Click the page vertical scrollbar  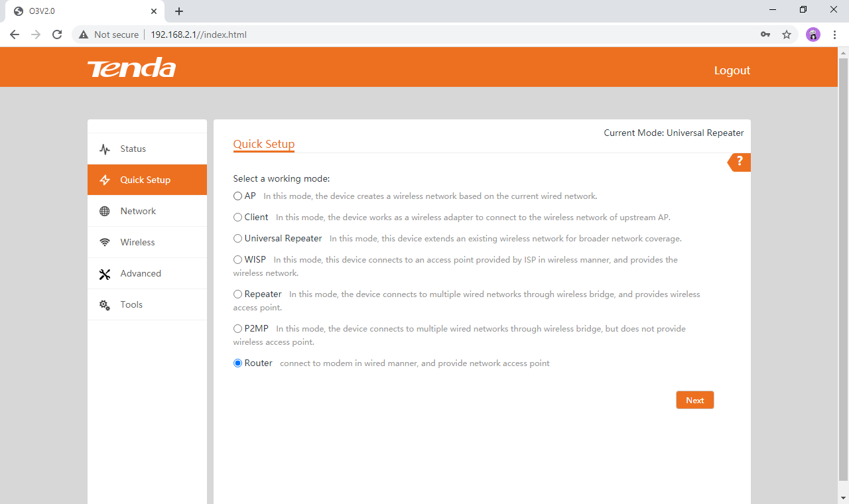(x=844, y=269)
